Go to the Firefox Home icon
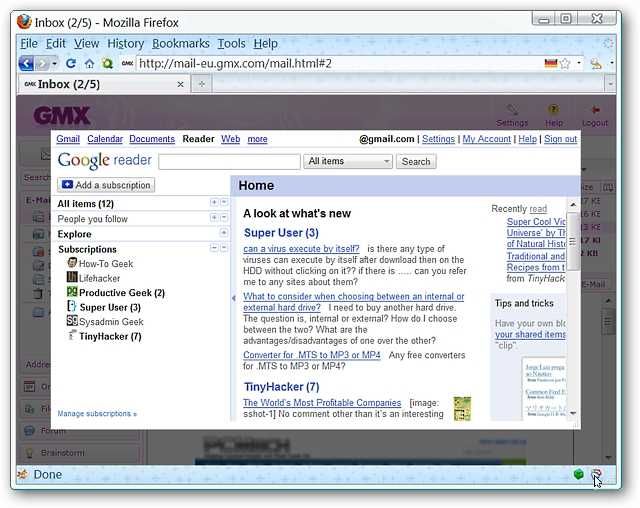 coord(89,64)
